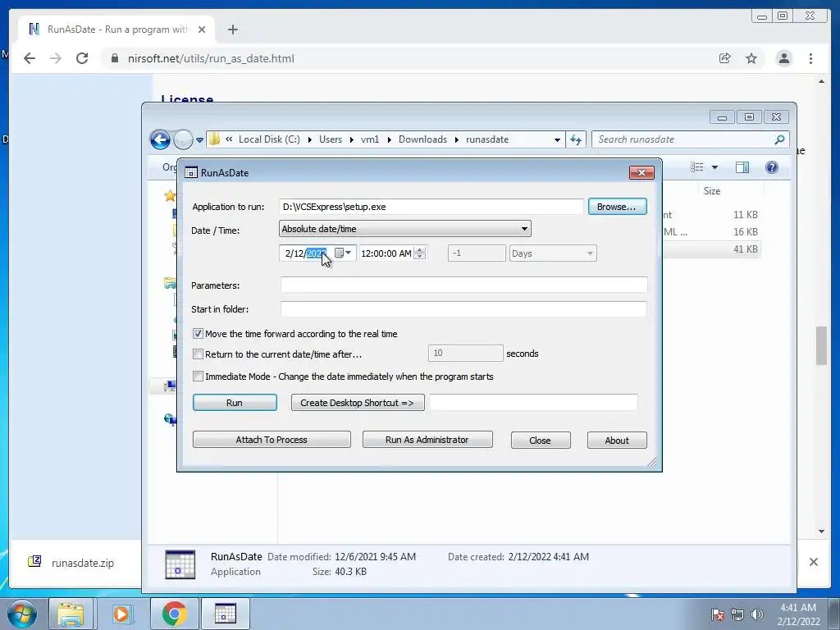Image resolution: width=840 pixels, height=630 pixels.
Task: Select the Users breadcrumb in Explorer
Action: pyautogui.click(x=331, y=139)
